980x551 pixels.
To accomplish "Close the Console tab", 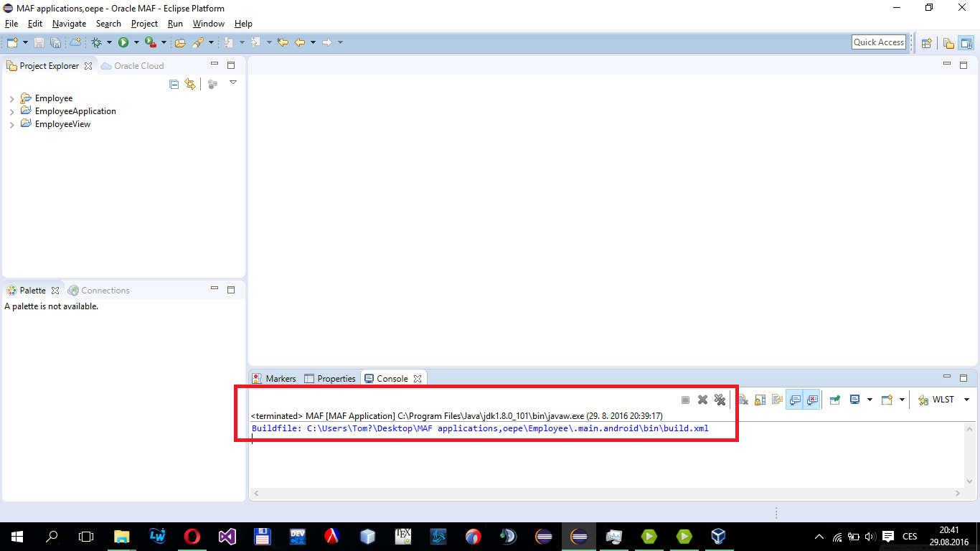I will click(418, 379).
